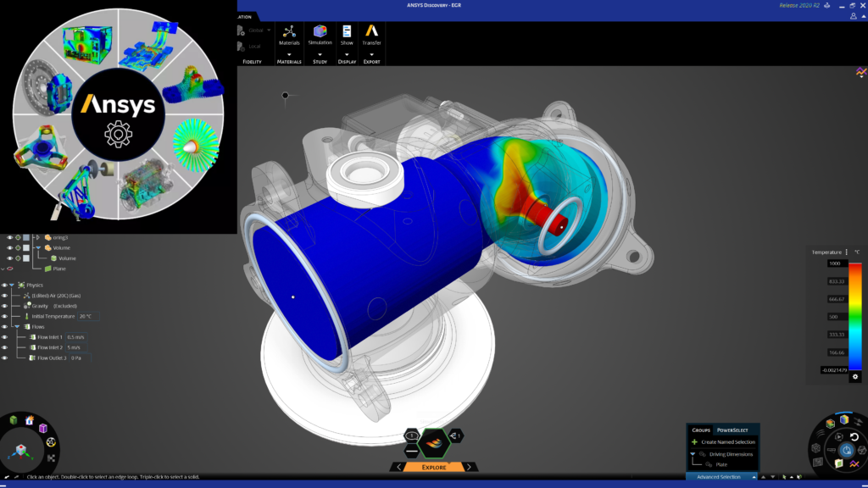Edit the Flow Inlet 2 velocity field
868x488 pixels.
click(x=75, y=347)
